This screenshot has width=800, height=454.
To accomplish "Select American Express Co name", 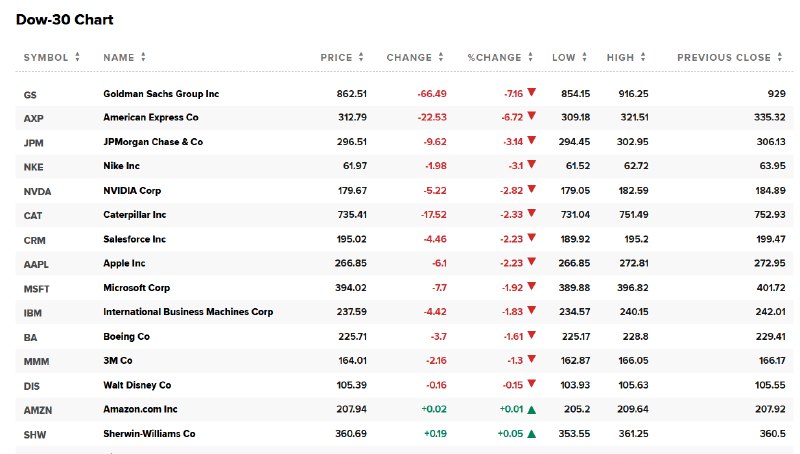I will click(151, 117).
